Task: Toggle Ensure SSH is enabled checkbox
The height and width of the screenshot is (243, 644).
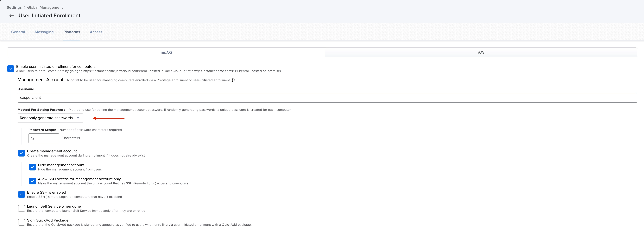Action: [22, 194]
